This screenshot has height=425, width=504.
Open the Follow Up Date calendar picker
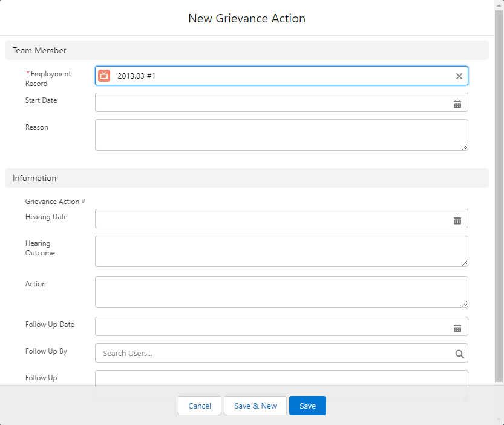457,328
